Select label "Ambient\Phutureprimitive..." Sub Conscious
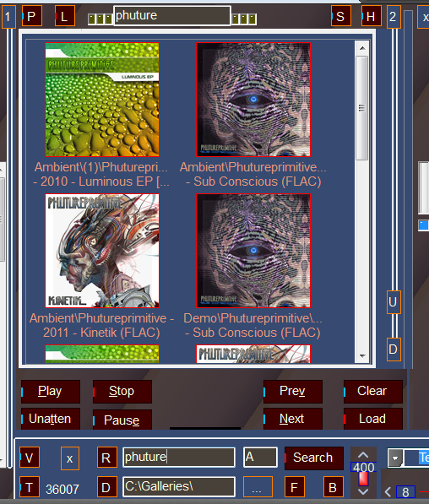The width and height of the screenshot is (429, 504). pos(253,167)
